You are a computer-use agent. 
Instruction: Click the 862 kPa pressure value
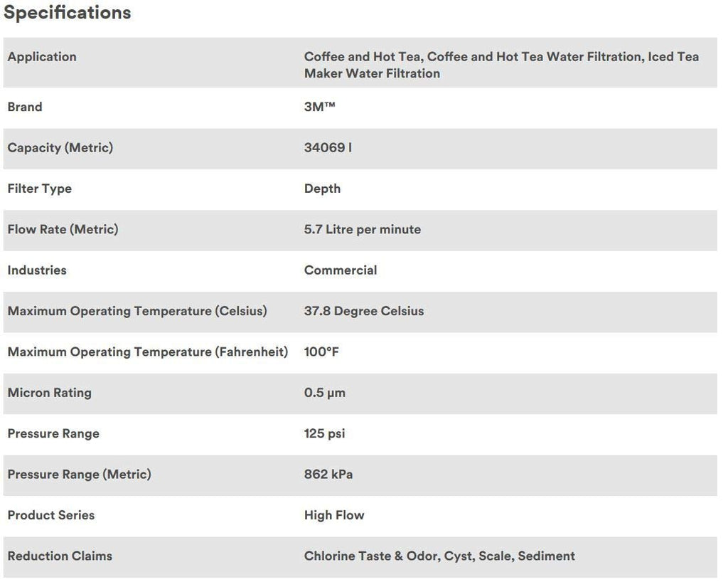pos(328,475)
